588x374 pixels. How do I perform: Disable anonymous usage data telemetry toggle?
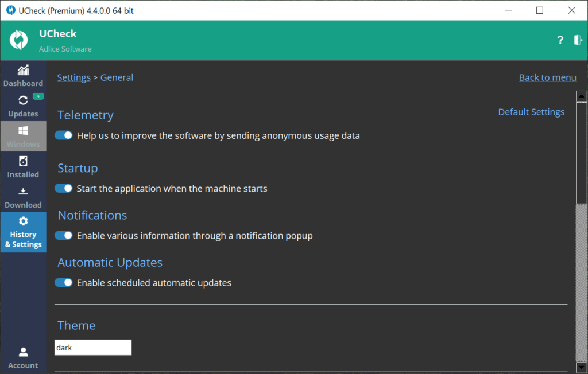[63, 135]
